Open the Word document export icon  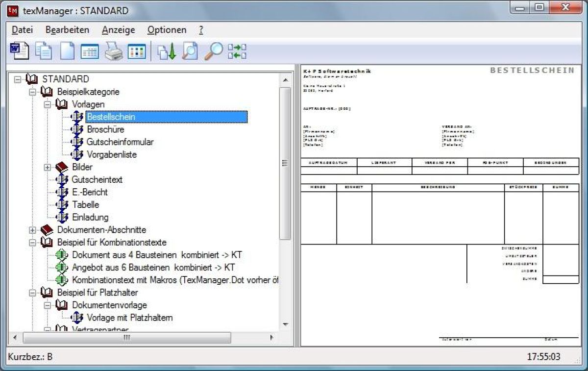tap(19, 50)
